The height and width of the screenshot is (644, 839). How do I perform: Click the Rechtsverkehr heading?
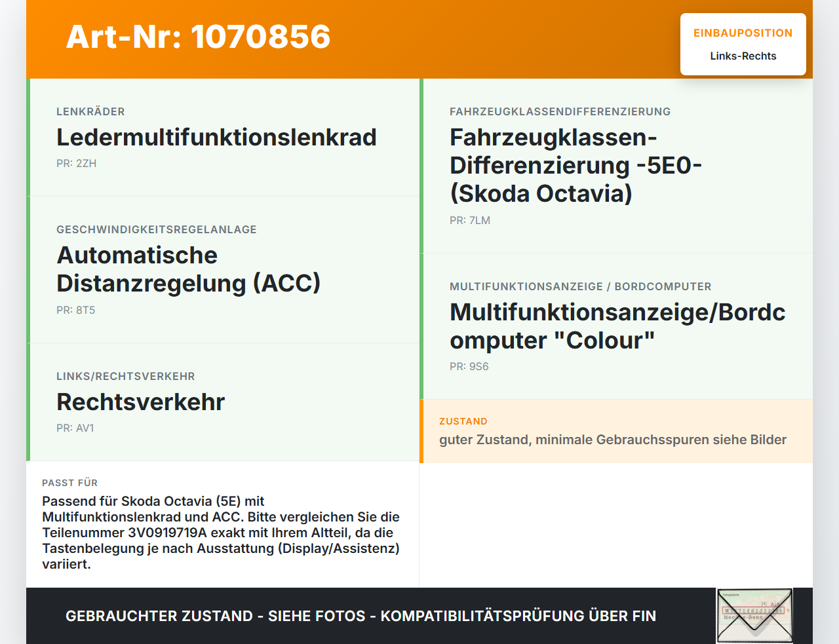point(141,402)
